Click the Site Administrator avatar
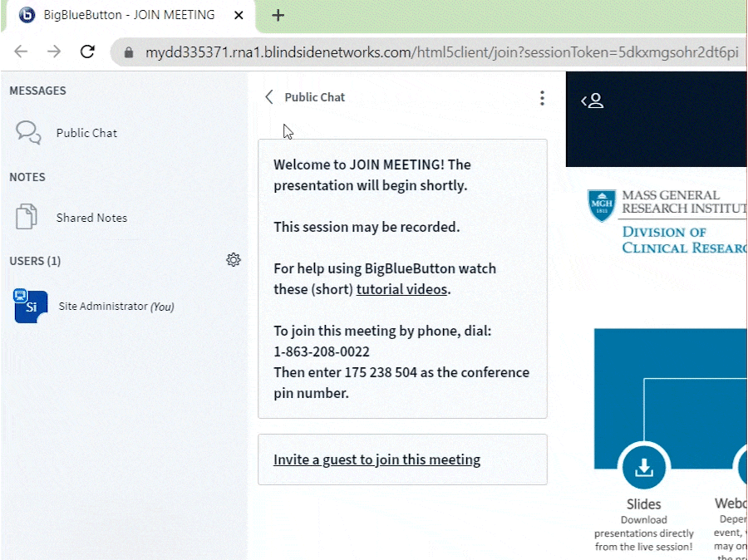The height and width of the screenshot is (560, 748). [31, 306]
